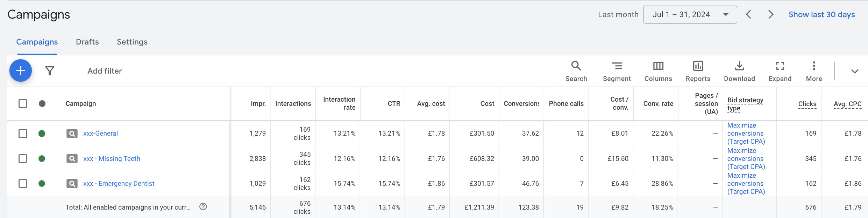Open the Search tool in toolbar
This screenshot has height=218, width=868.
(x=576, y=71)
